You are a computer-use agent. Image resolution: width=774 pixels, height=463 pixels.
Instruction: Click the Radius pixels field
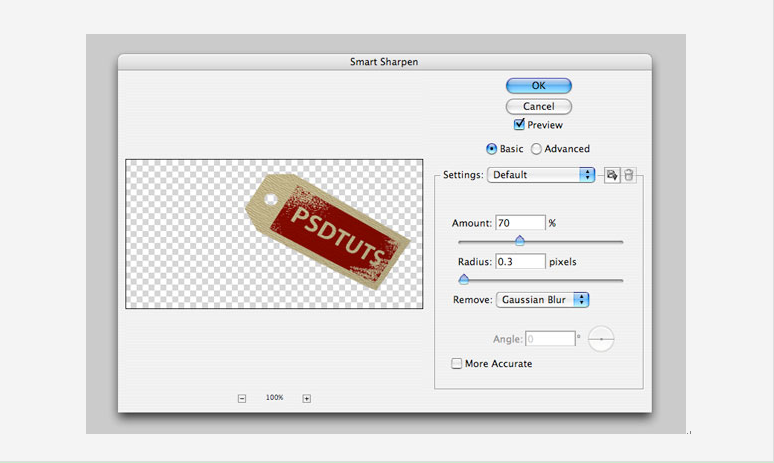coord(520,261)
